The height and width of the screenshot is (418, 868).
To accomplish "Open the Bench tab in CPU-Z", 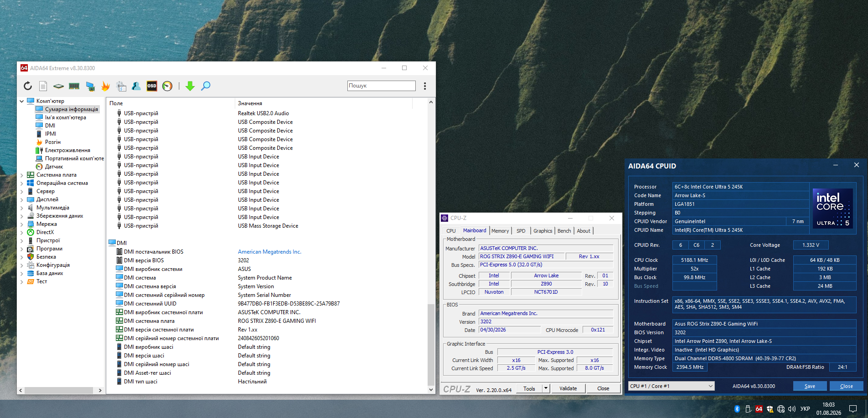I will click(564, 231).
